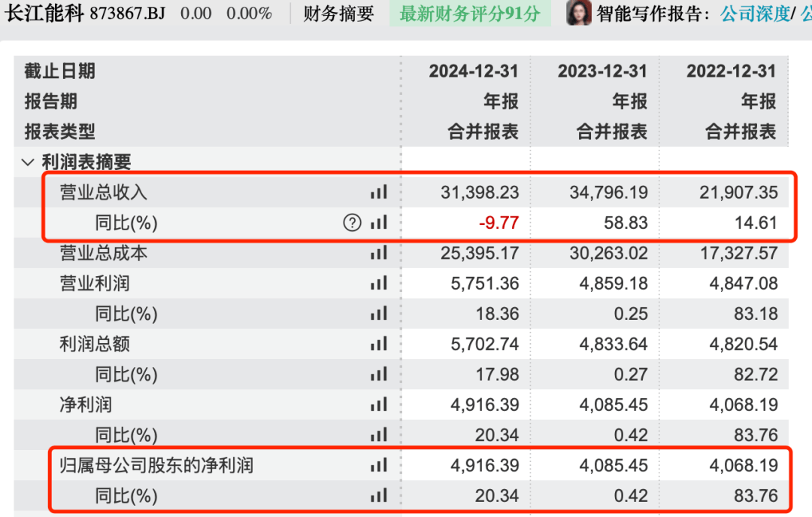Viewport: 812px width, 517px height.
Task: Select the 2023-12-31 column header
Action: [x=602, y=71]
